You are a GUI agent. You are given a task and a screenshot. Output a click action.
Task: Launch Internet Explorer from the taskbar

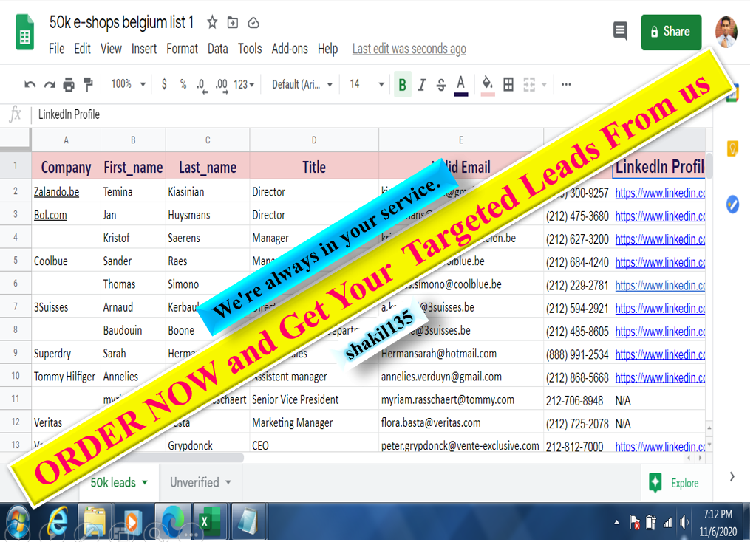57,521
